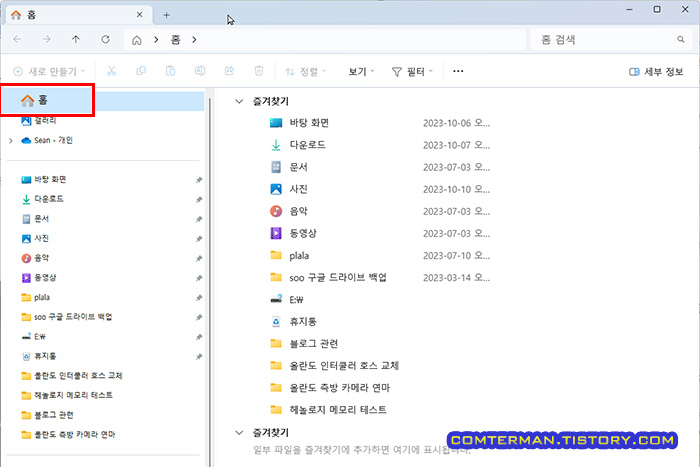Open 새로 만들기 dropdown
The image size is (700, 467).
[49, 71]
